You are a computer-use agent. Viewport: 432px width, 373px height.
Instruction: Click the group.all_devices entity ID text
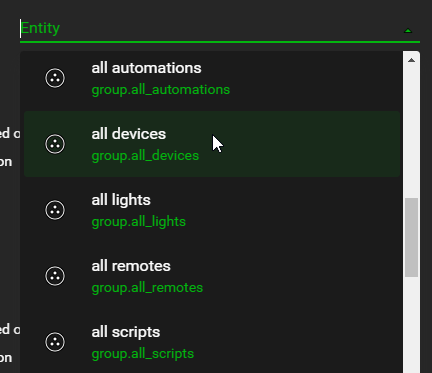coord(145,156)
